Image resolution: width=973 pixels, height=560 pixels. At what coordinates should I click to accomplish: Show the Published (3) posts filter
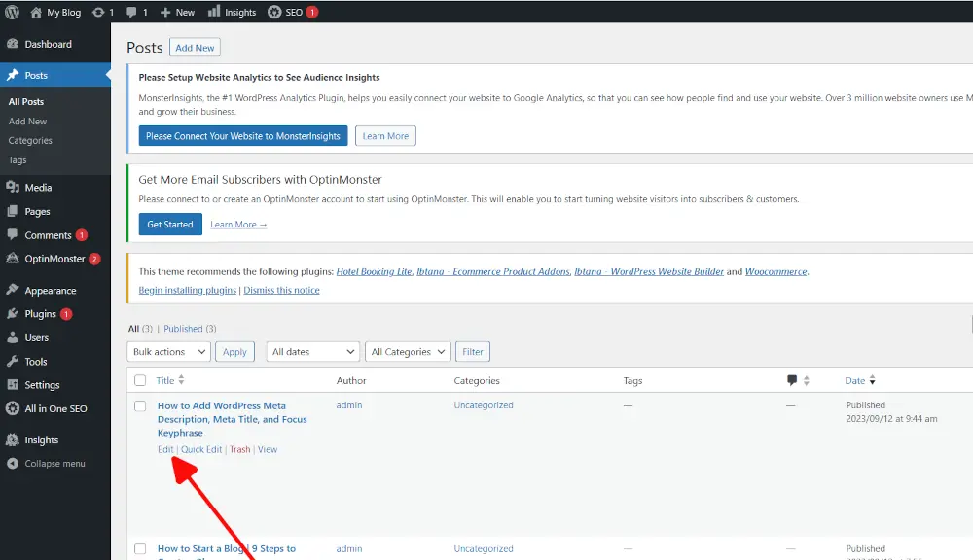[190, 328]
